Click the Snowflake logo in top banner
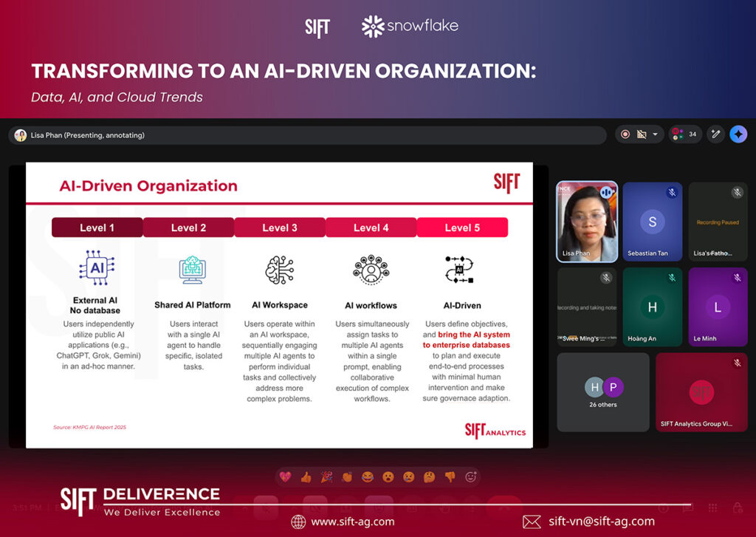756x537 pixels. (x=410, y=26)
